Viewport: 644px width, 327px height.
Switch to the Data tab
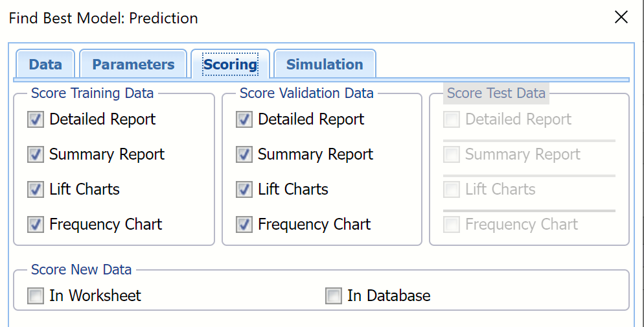point(45,64)
